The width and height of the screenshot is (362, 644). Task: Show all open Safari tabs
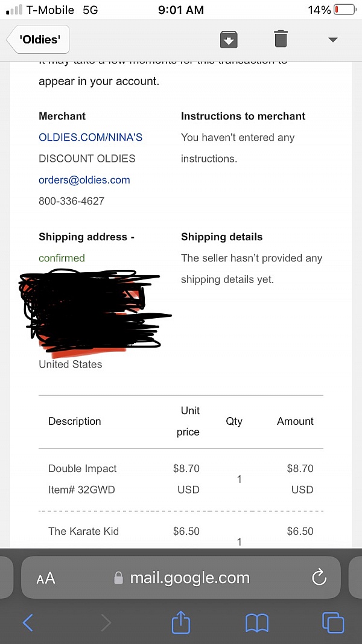pos(332,622)
